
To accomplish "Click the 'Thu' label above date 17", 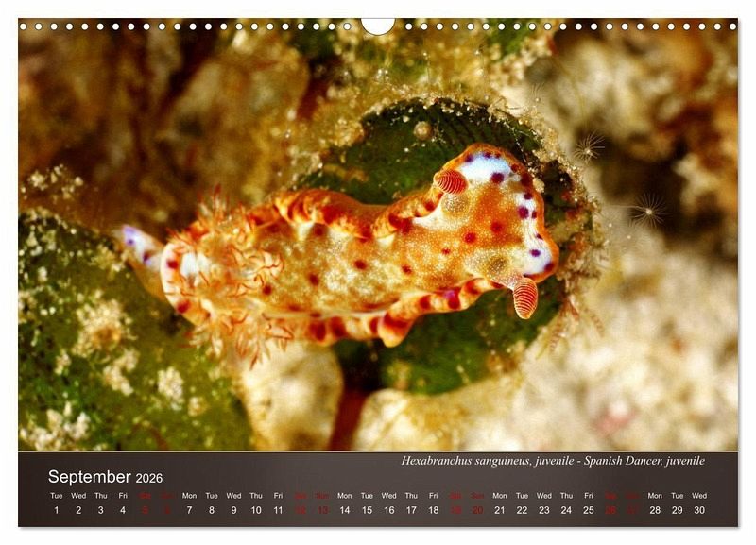I will click(x=411, y=495).
